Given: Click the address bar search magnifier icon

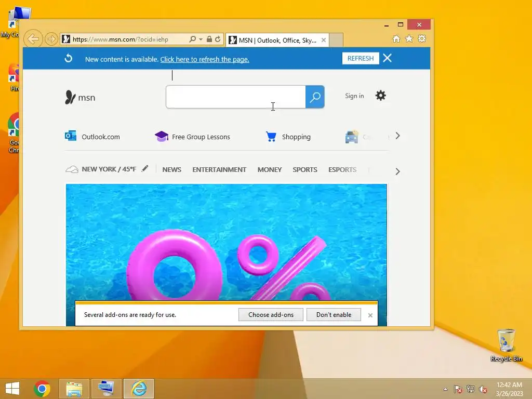Looking at the screenshot, I should coord(192,39).
